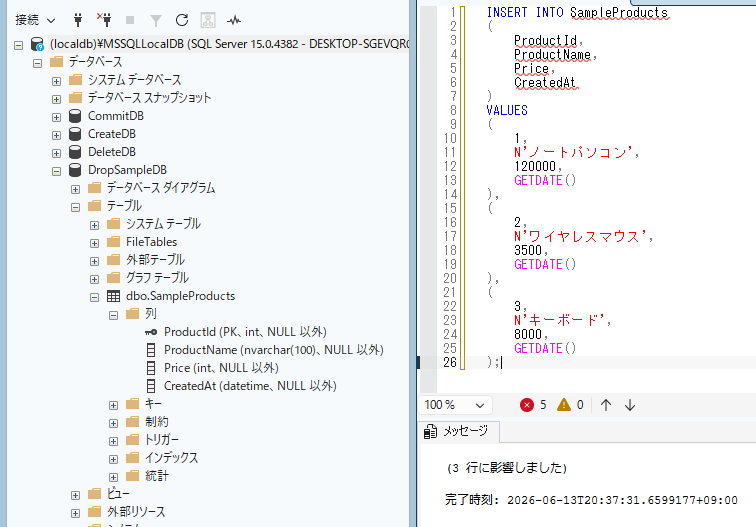
Task: Collapse the データベース folder
Action: (37, 63)
